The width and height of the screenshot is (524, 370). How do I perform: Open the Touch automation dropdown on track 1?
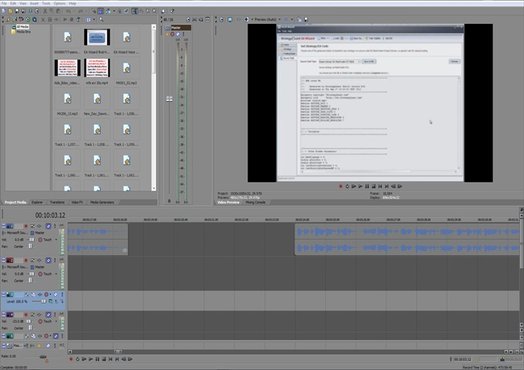[56, 240]
